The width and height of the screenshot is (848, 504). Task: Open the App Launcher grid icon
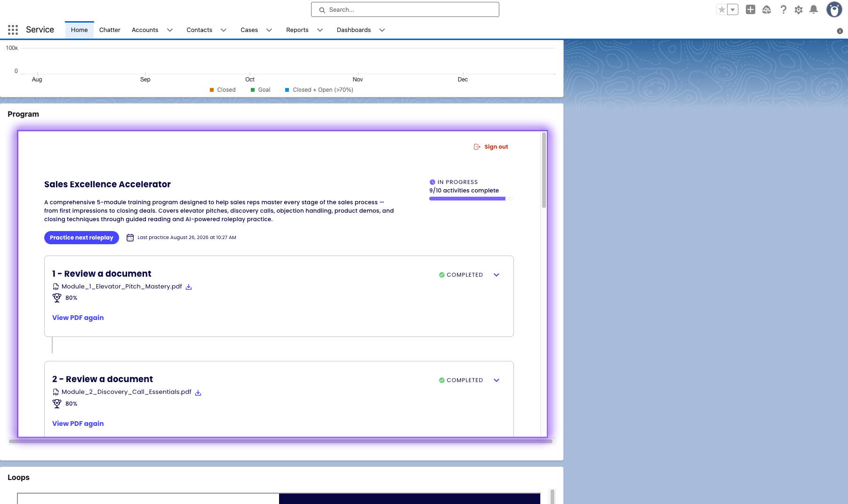pyautogui.click(x=13, y=30)
